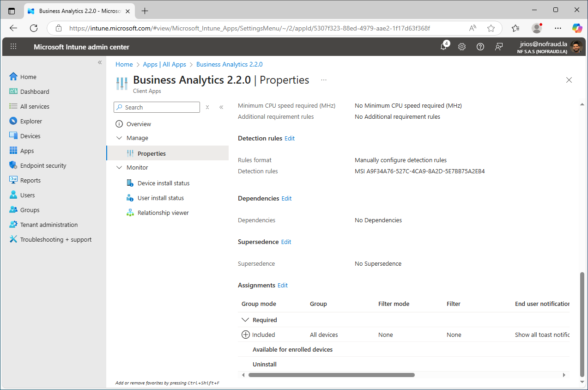Edit Assignments

coord(283,285)
